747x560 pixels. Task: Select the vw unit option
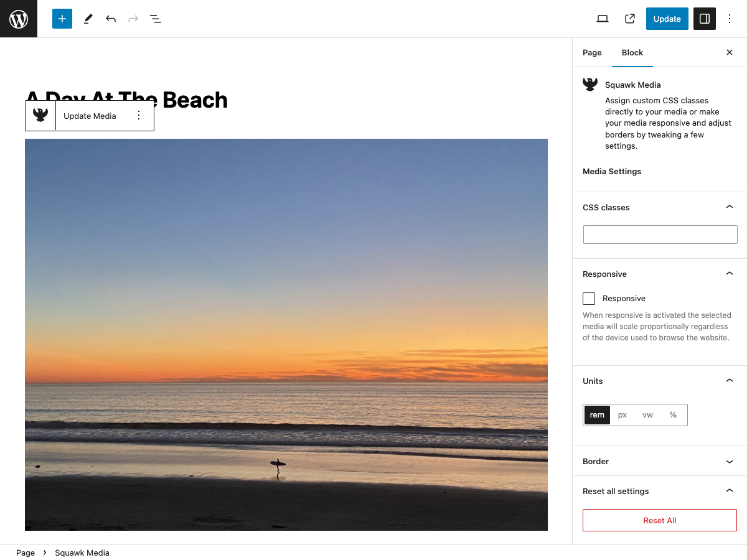click(x=647, y=415)
